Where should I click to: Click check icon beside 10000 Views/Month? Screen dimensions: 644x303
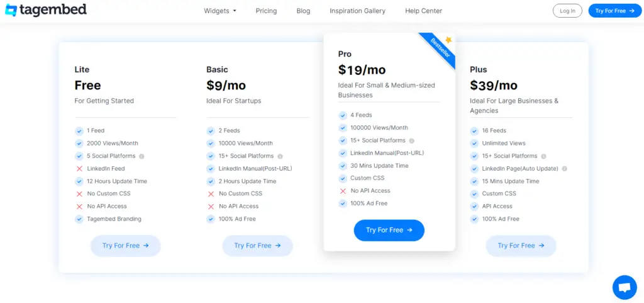(211, 144)
